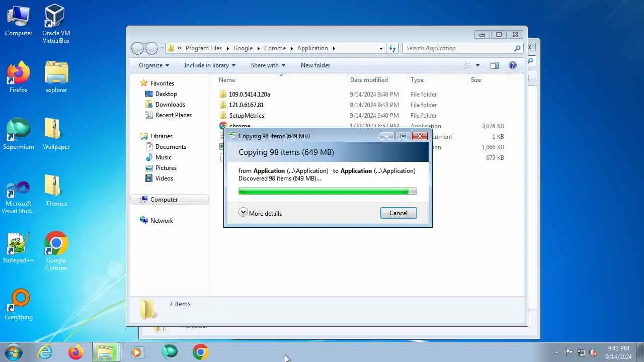Image resolution: width=644 pixels, height=362 pixels.
Task: Sort by the Type column header
Action: tap(417, 80)
